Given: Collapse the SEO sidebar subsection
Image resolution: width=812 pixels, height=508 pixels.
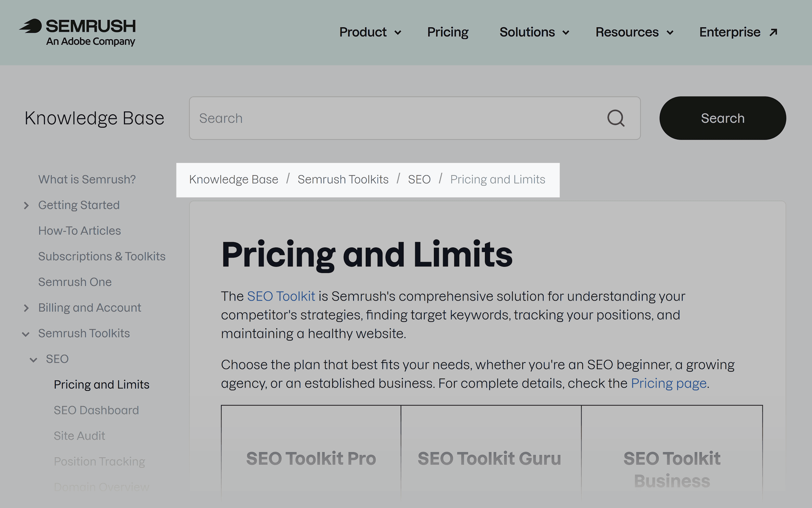Looking at the screenshot, I should (x=33, y=360).
